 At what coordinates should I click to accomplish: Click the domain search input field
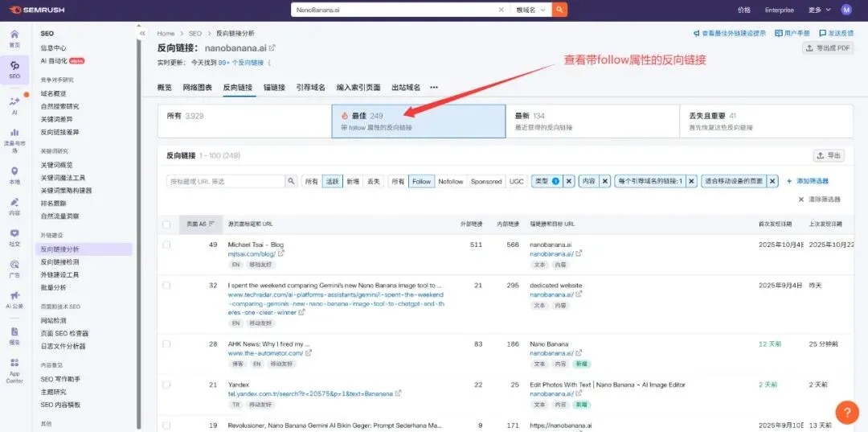point(394,10)
